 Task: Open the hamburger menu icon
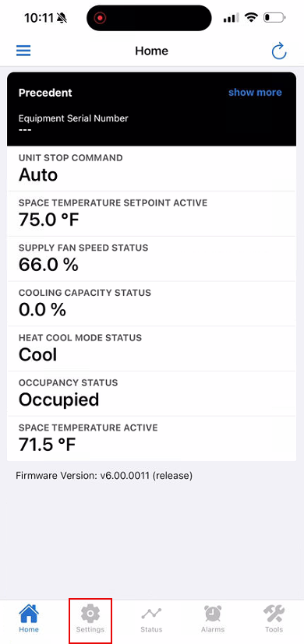point(23,51)
